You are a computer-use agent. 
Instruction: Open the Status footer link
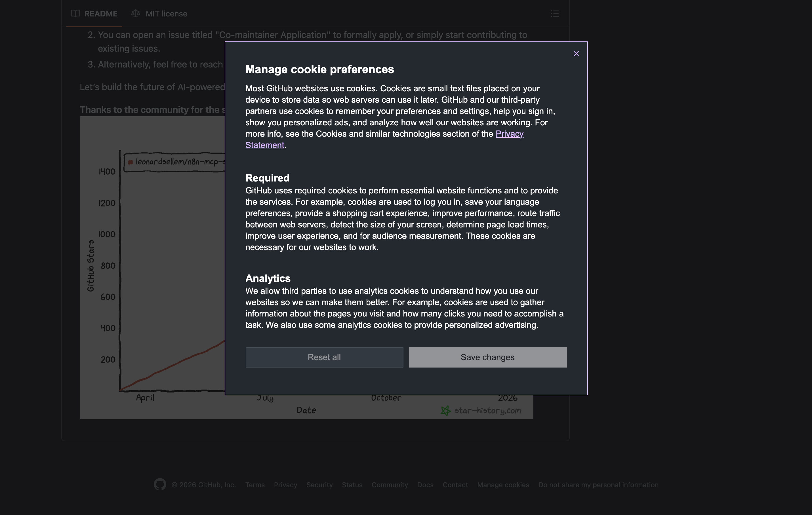352,485
